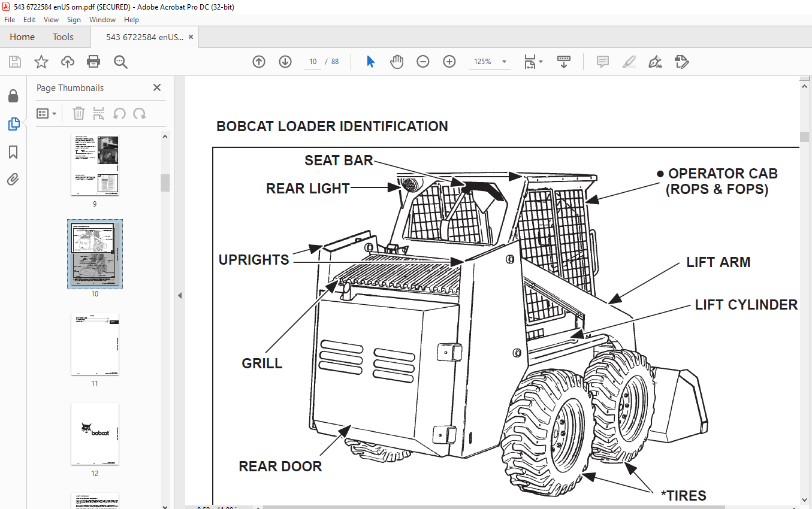Click the page number input field
Viewport: 812px width, 509px height.
[x=313, y=62]
